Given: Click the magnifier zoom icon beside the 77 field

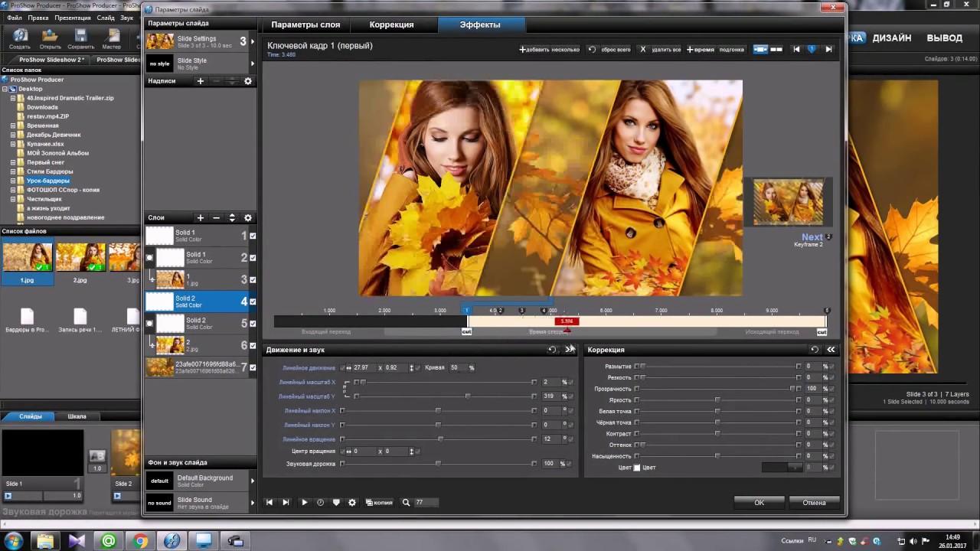Looking at the screenshot, I should click(x=407, y=503).
